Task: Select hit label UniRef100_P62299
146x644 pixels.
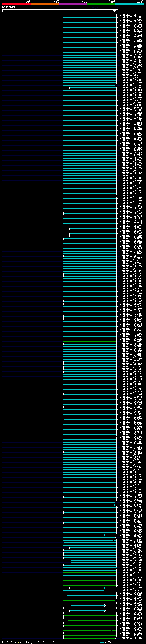Action: pos(131,158)
